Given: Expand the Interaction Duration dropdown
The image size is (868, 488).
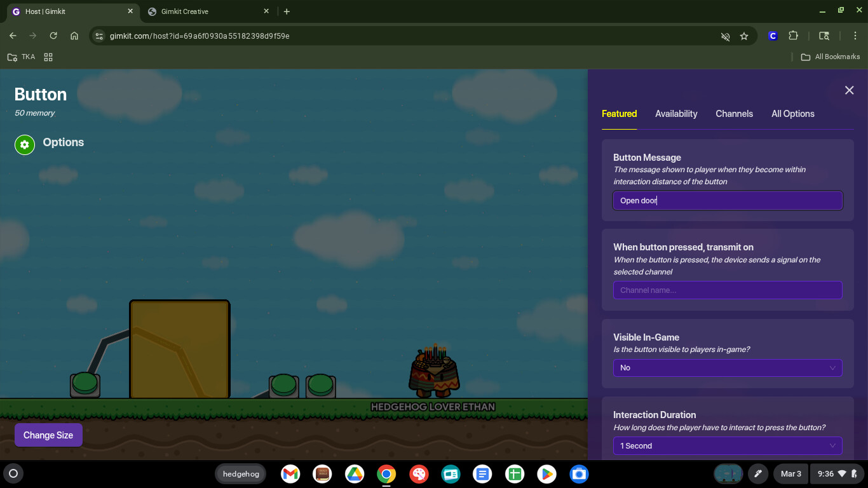Looking at the screenshot, I should (x=728, y=446).
